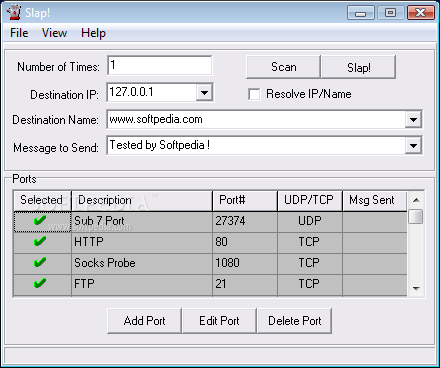Uncheck the HTTP row green checkmark

point(40,242)
